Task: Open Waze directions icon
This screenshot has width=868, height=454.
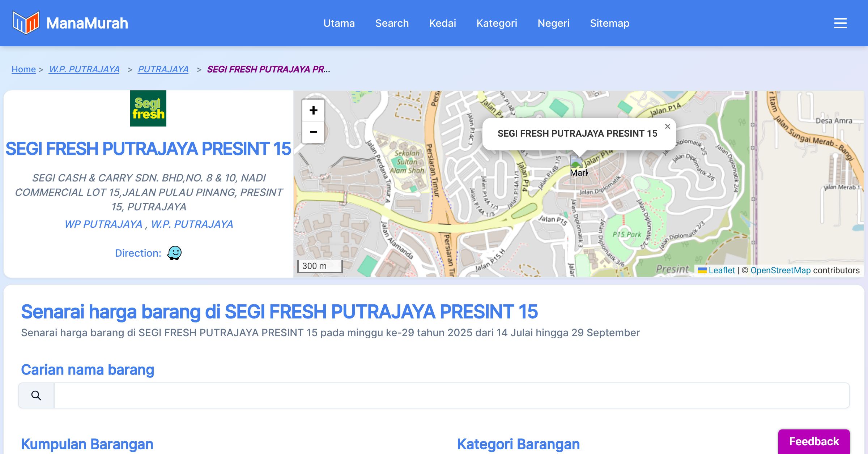Action: (x=174, y=253)
